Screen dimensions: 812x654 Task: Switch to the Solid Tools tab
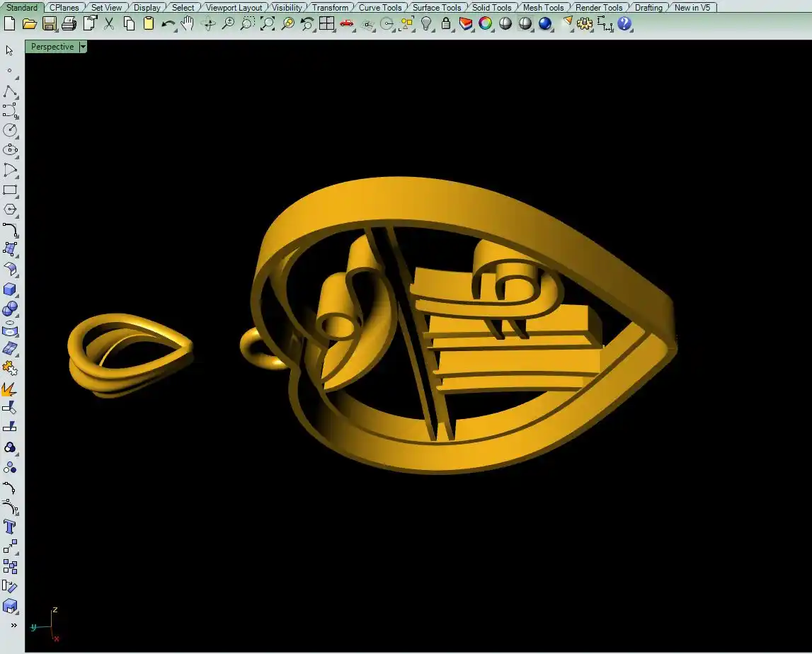pos(491,8)
